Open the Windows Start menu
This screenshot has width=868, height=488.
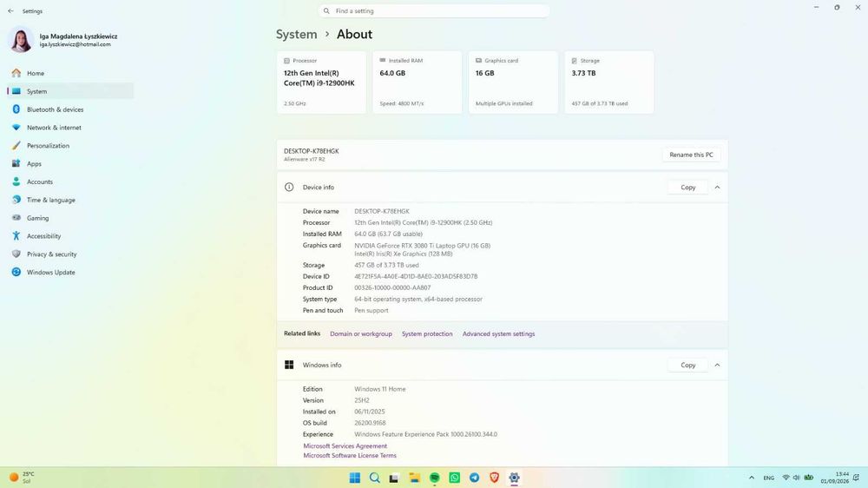355,478
